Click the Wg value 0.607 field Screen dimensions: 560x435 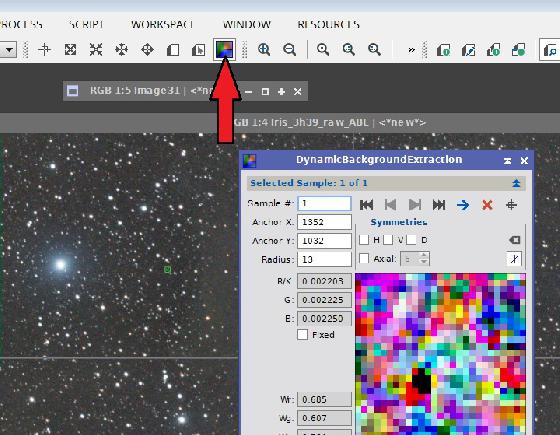(x=325, y=418)
